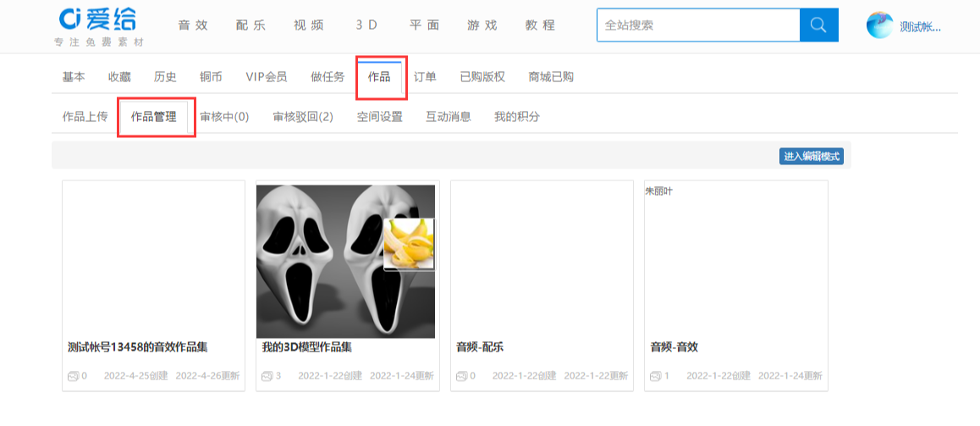Click the 全站搜索 search field
The image size is (980, 426).
coord(698,25)
